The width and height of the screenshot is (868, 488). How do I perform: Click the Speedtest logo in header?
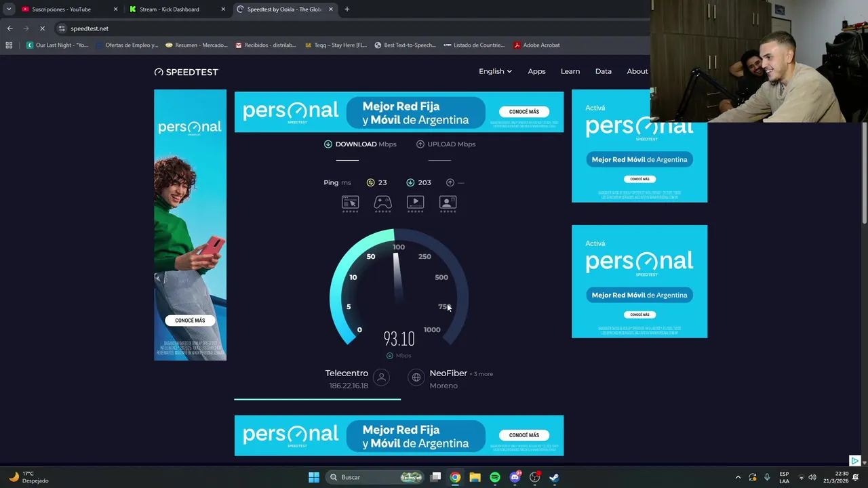186,72
